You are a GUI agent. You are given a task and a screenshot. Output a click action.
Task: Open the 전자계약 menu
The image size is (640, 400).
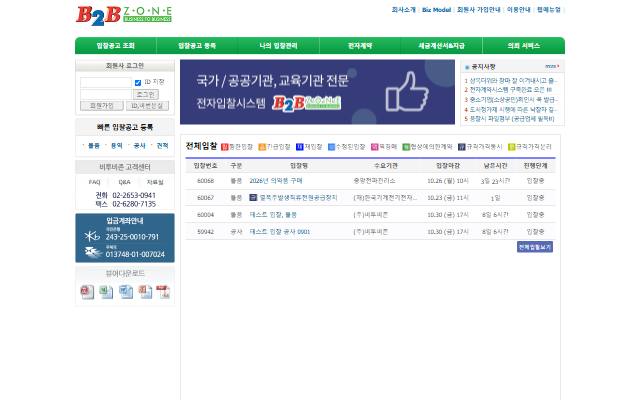pos(360,46)
